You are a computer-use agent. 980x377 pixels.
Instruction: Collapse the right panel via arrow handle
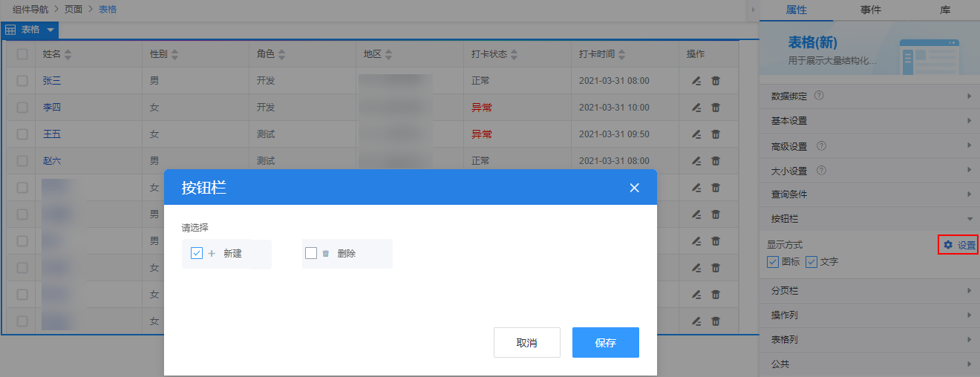(752, 10)
